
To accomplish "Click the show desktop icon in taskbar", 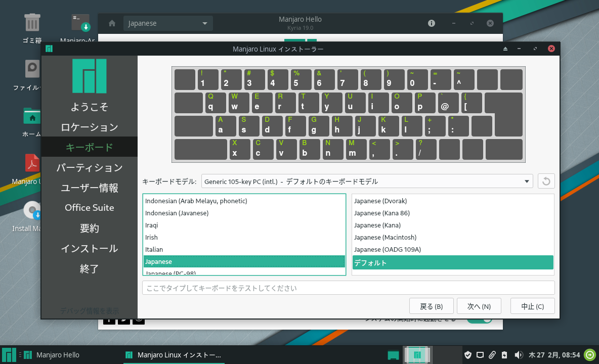I will coord(393,355).
